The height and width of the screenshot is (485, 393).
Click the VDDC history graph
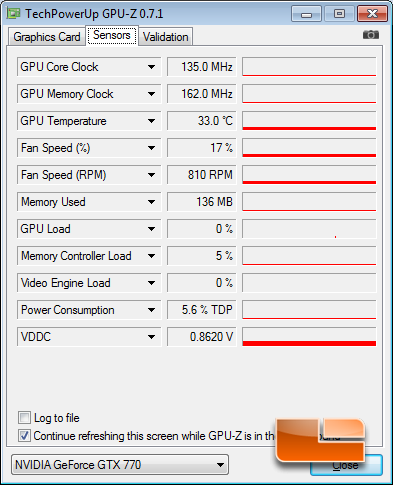[309, 337]
